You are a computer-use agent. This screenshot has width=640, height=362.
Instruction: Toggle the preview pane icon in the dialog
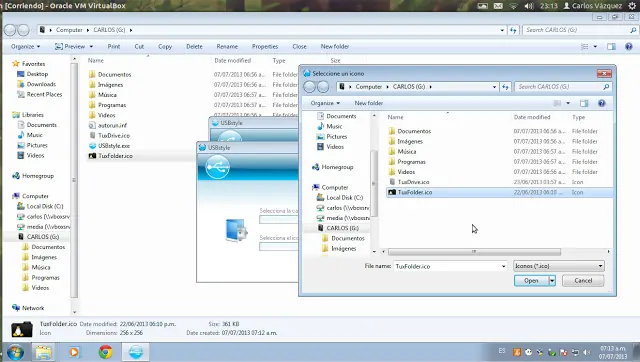[584, 103]
